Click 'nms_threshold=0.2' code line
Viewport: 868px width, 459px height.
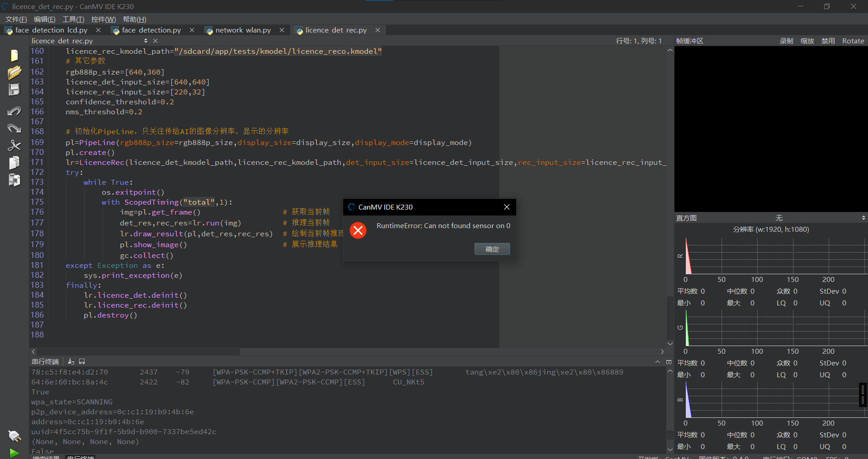[x=104, y=112]
